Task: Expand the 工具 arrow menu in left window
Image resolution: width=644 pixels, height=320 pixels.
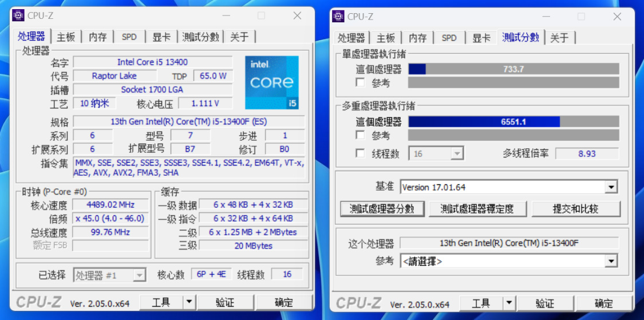Action: point(189,303)
